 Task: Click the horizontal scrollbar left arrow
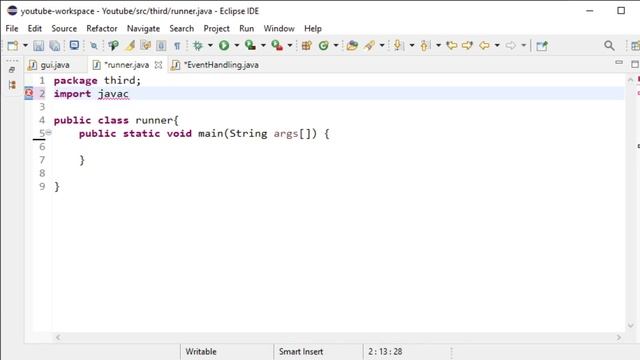click(58, 337)
